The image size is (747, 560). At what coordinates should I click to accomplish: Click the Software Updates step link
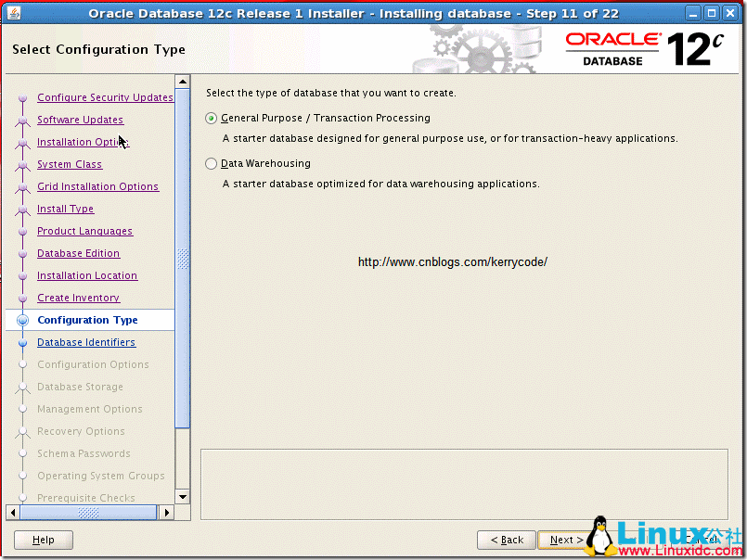[x=80, y=120]
